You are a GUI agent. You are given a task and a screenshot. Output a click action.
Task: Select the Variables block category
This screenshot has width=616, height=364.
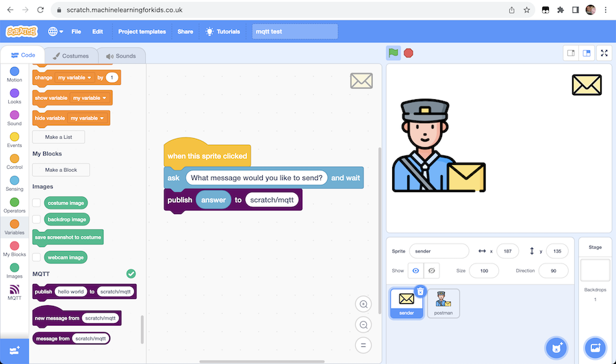click(x=14, y=227)
